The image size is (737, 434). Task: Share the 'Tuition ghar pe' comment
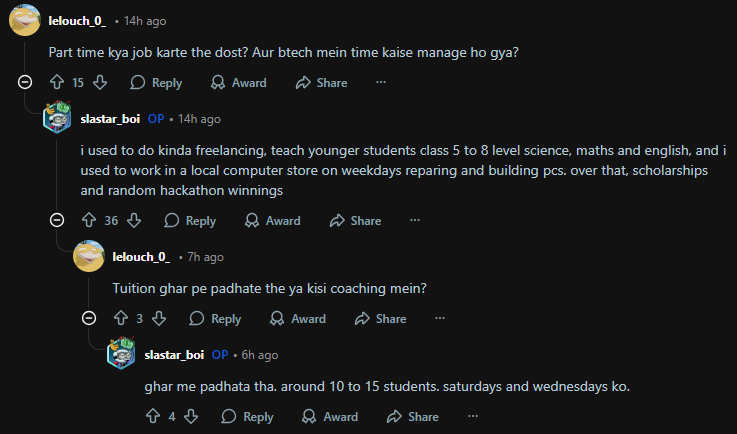380,318
